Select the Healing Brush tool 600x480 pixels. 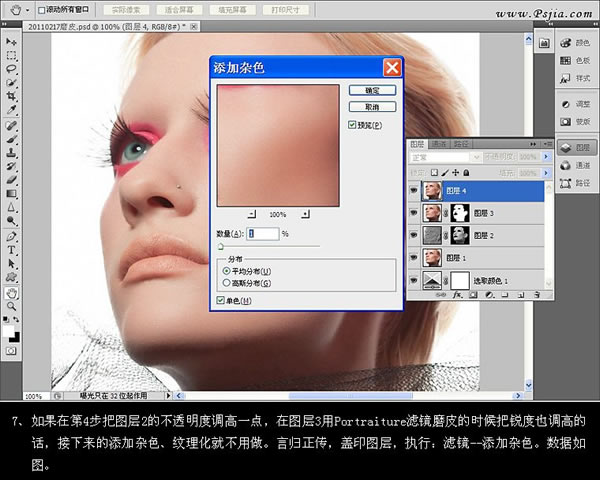click(x=11, y=126)
